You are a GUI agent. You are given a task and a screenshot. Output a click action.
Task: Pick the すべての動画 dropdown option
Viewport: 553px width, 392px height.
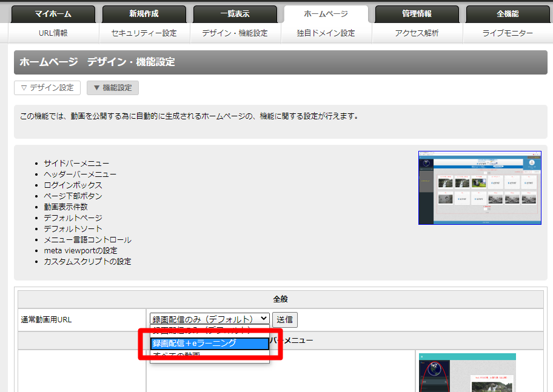[208, 356]
